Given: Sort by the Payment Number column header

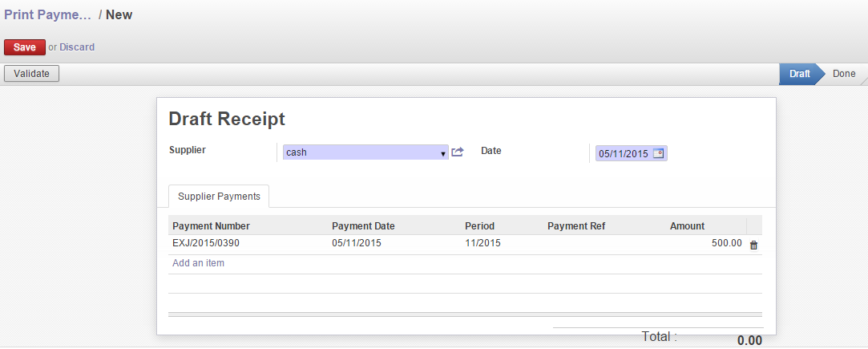Looking at the screenshot, I should pyautogui.click(x=211, y=226).
